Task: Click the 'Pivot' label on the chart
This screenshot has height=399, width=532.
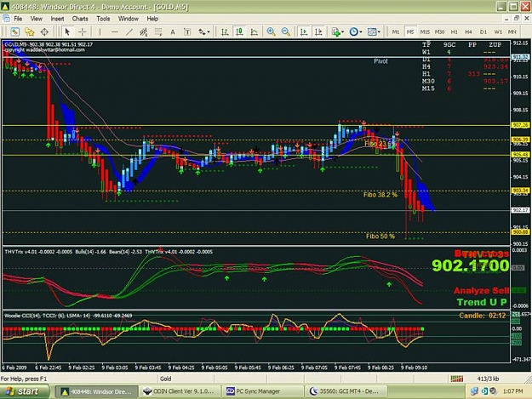Action: point(380,61)
